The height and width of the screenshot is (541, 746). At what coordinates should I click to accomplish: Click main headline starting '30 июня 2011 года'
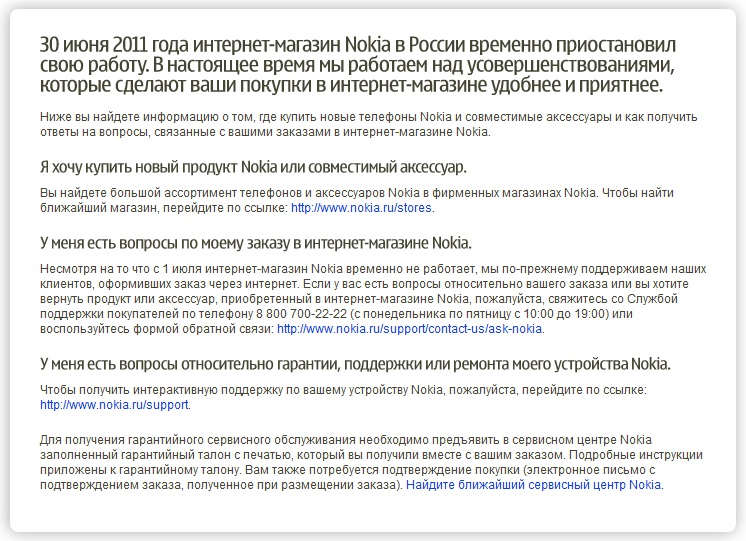[x=358, y=65]
